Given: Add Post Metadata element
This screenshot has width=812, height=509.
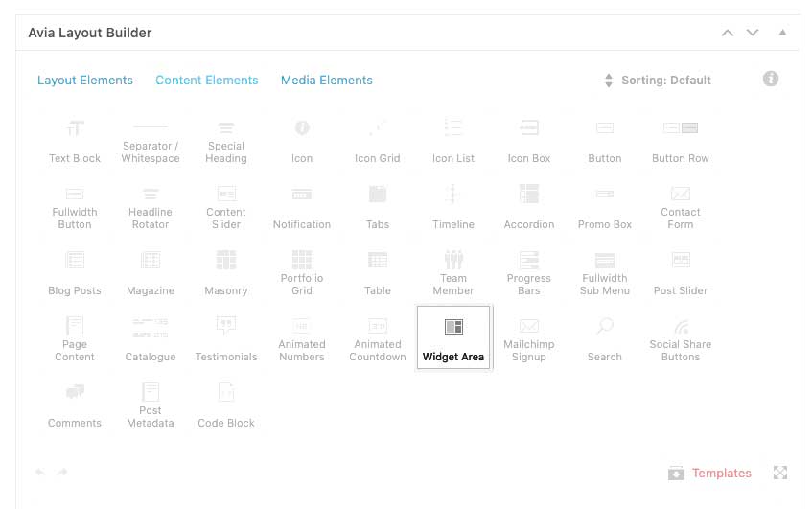Looking at the screenshot, I should pos(151,405).
